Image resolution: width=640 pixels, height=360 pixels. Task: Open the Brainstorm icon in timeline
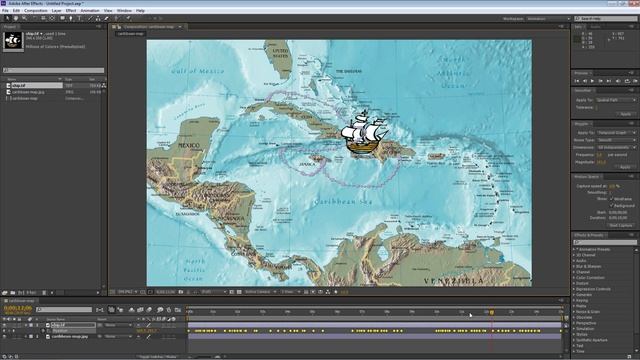(x=160, y=310)
